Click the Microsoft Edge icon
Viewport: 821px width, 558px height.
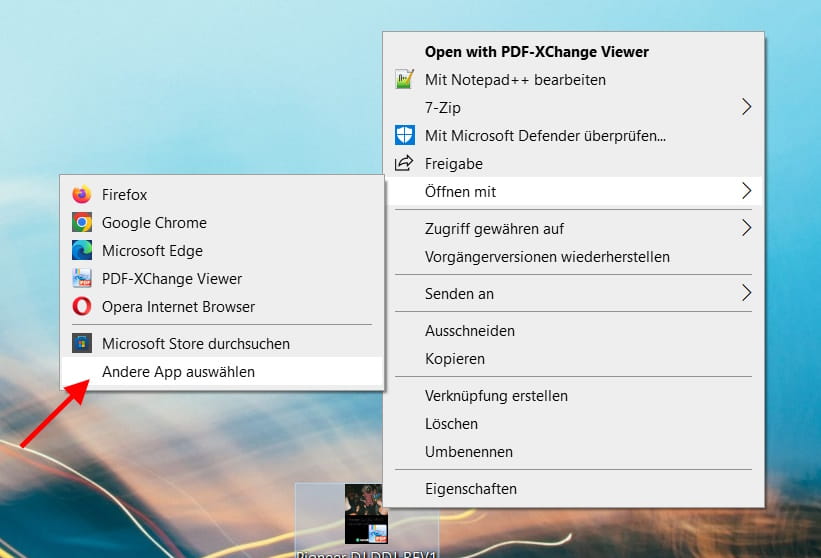[x=82, y=250]
